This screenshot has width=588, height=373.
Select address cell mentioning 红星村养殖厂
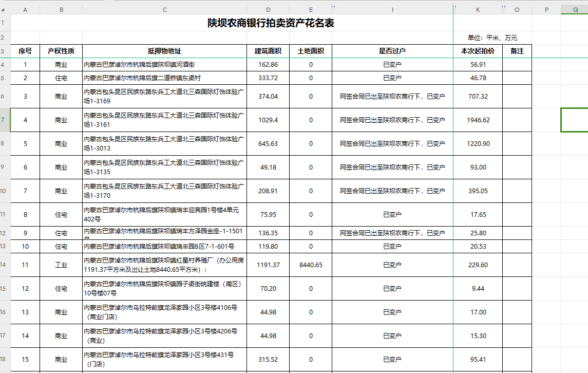click(x=165, y=265)
